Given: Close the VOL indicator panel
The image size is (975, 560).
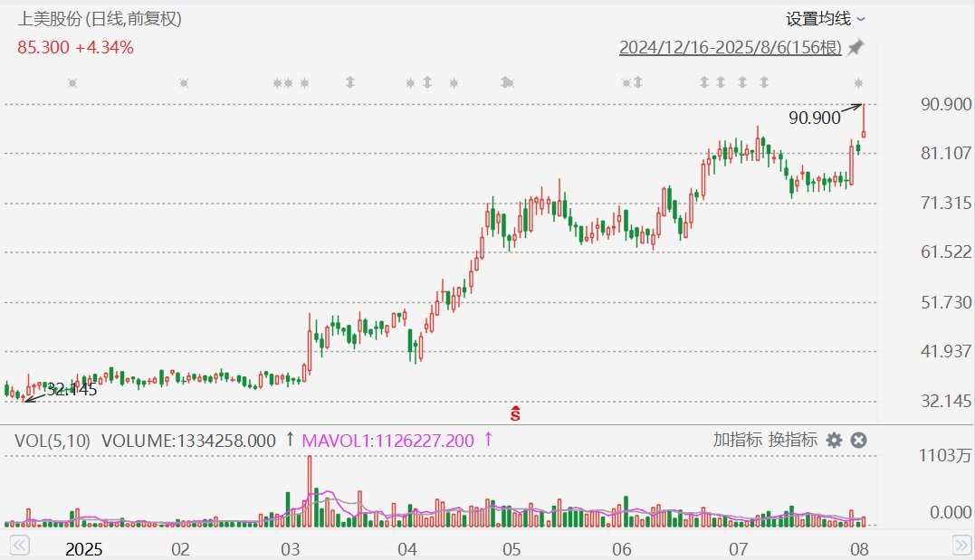Looking at the screenshot, I should tap(859, 441).
